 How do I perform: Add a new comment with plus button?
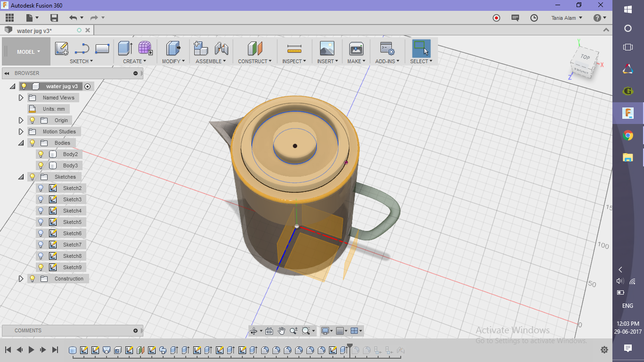(135, 330)
